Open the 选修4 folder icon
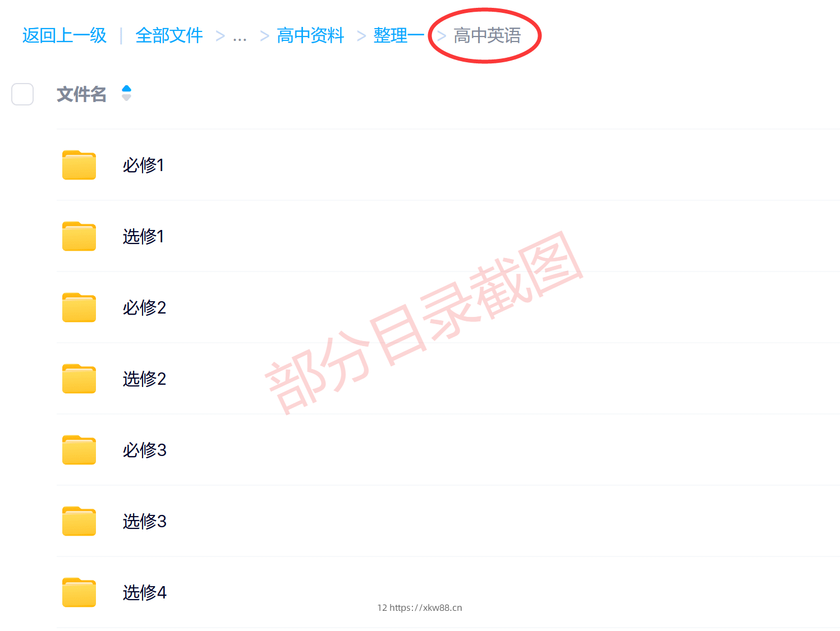840x631 pixels. click(79, 592)
